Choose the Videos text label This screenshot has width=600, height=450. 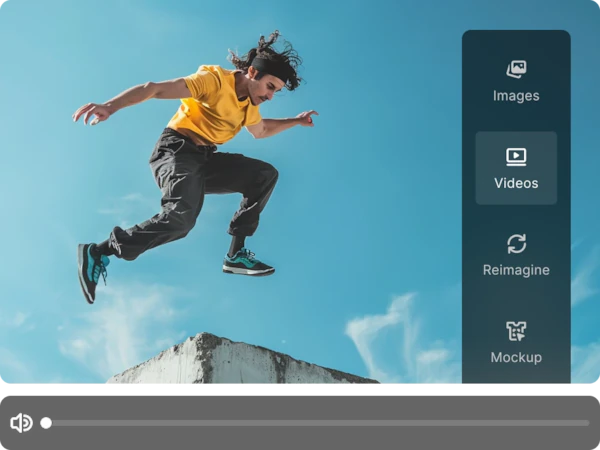(516, 183)
